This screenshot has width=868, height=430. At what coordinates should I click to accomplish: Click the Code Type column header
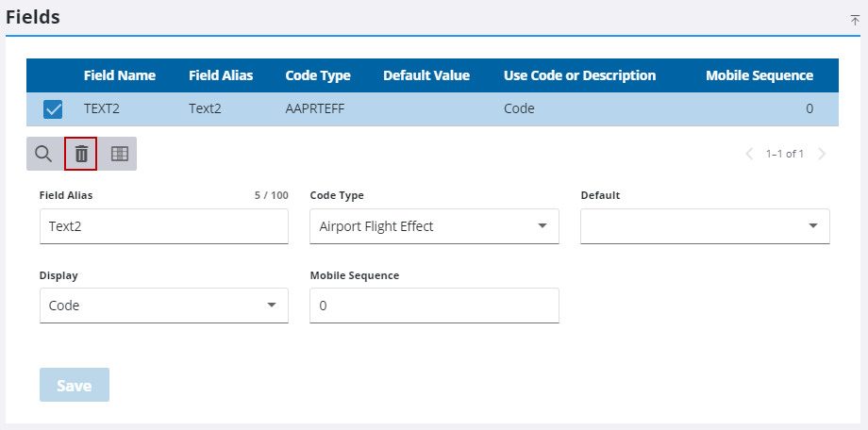tap(318, 75)
